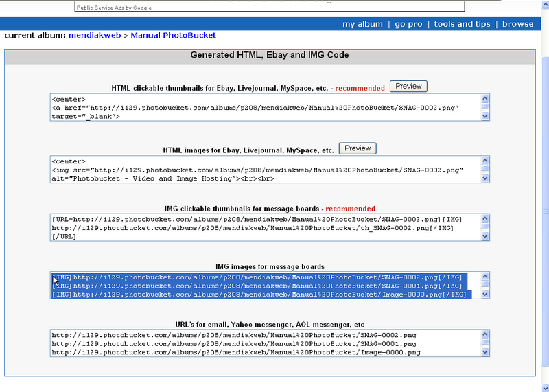
Task: Click the plain URL line ending in SNAG-0001.png
Action: [234, 344]
